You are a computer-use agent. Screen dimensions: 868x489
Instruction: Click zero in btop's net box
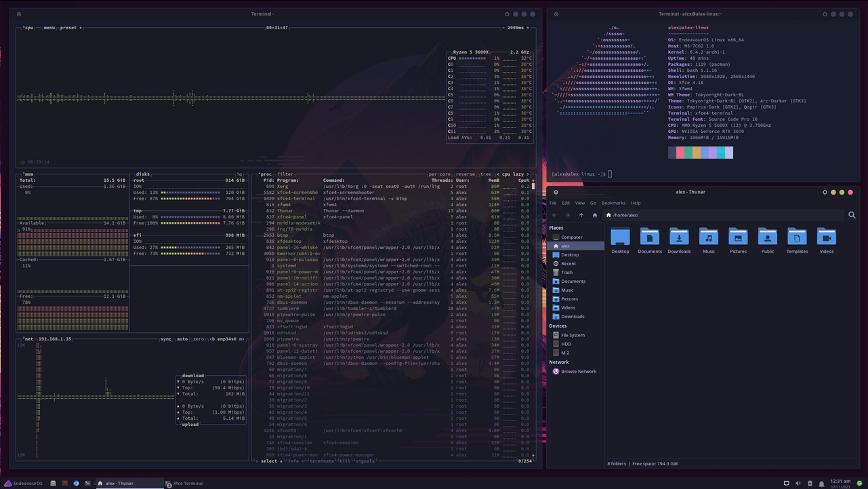(198, 338)
